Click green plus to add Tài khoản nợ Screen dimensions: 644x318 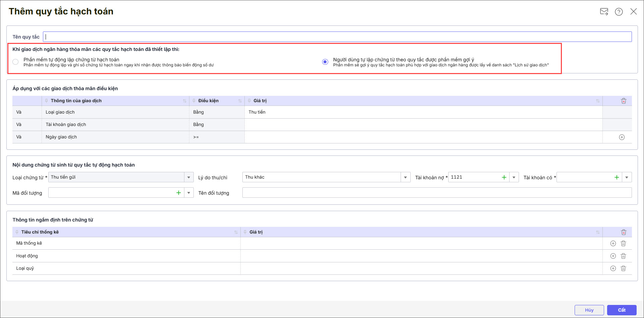(504, 177)
